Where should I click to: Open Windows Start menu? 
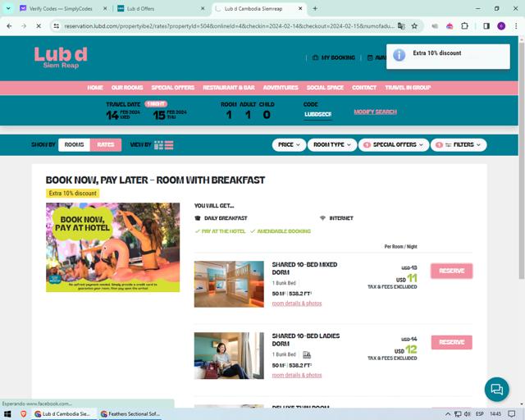(7, 414)
